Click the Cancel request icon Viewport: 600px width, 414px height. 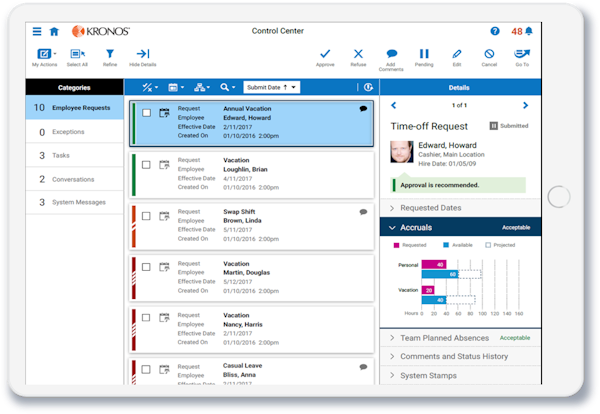click(x=489, y=55)
